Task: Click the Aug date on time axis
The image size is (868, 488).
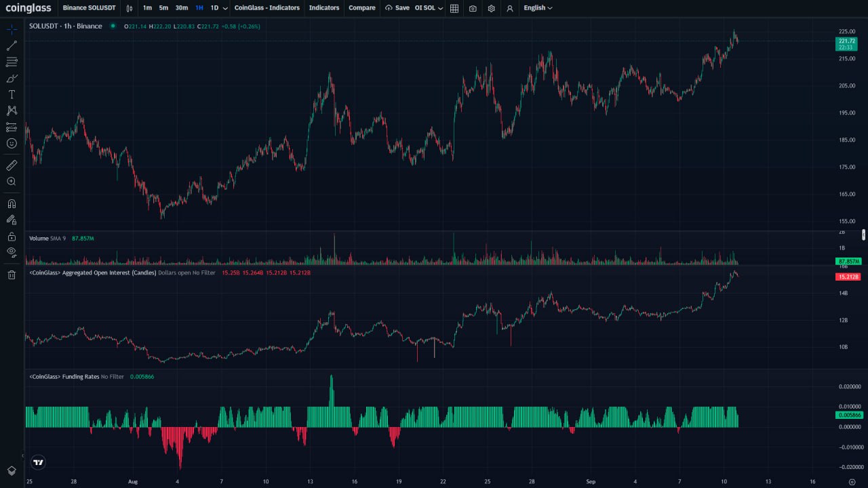Action: [133, 482]
